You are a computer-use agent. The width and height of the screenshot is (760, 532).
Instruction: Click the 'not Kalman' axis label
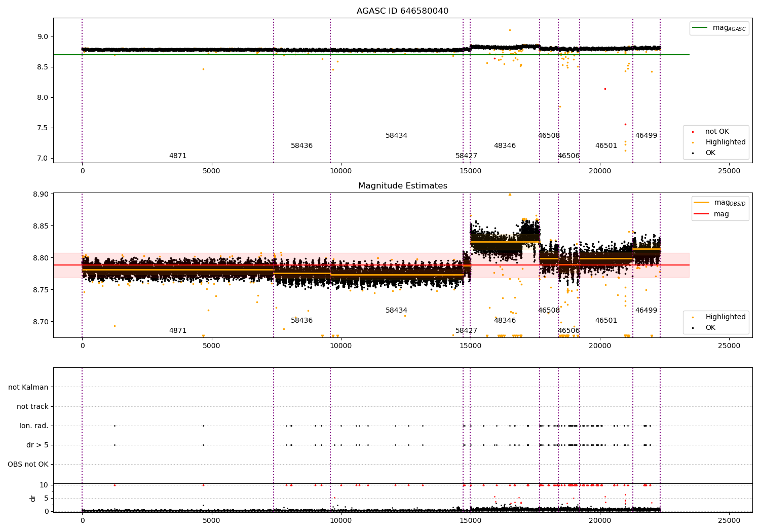(28, 388)
